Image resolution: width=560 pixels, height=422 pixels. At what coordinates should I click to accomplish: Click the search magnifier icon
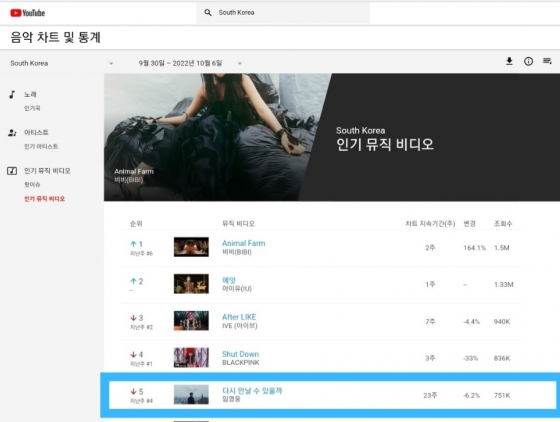208,12
